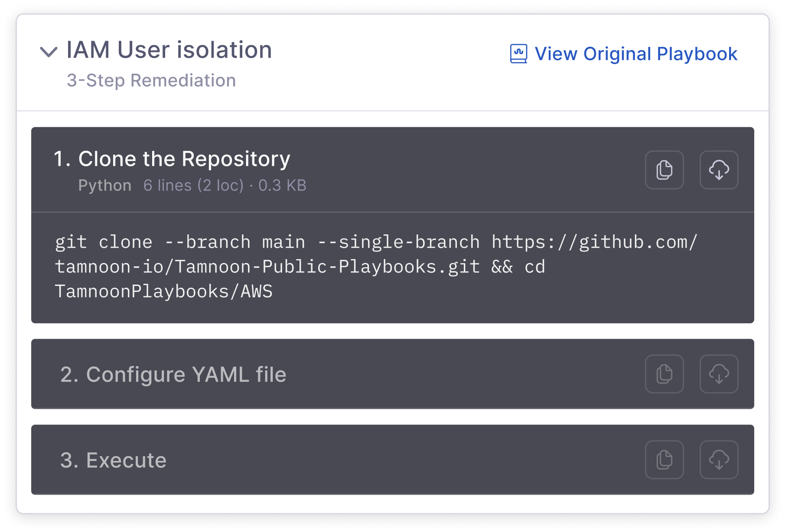The height and width of the screenshot is (532, 785).
Task: Select the 3-Step Remediation label
Action: pyautogui.click(x=151, y=80)
